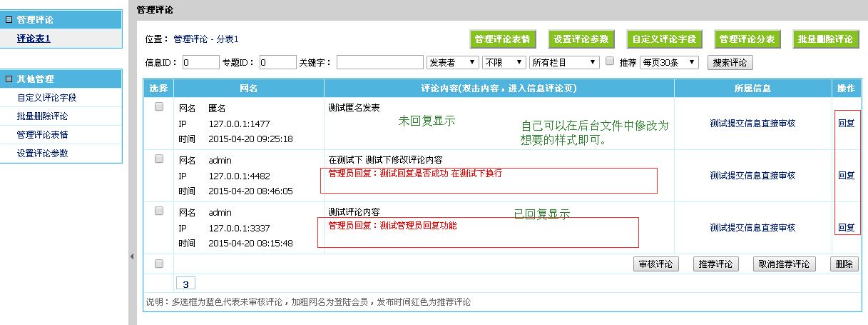Collapse the sidebar with the left arrow handle
Screen dimensions: 868x325
coord(132,256)
